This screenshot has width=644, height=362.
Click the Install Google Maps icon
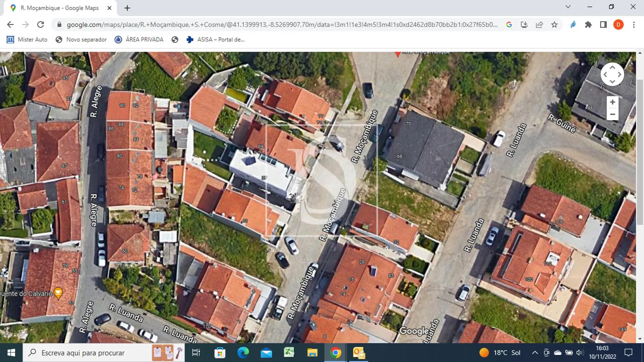[x=524, y=24]
